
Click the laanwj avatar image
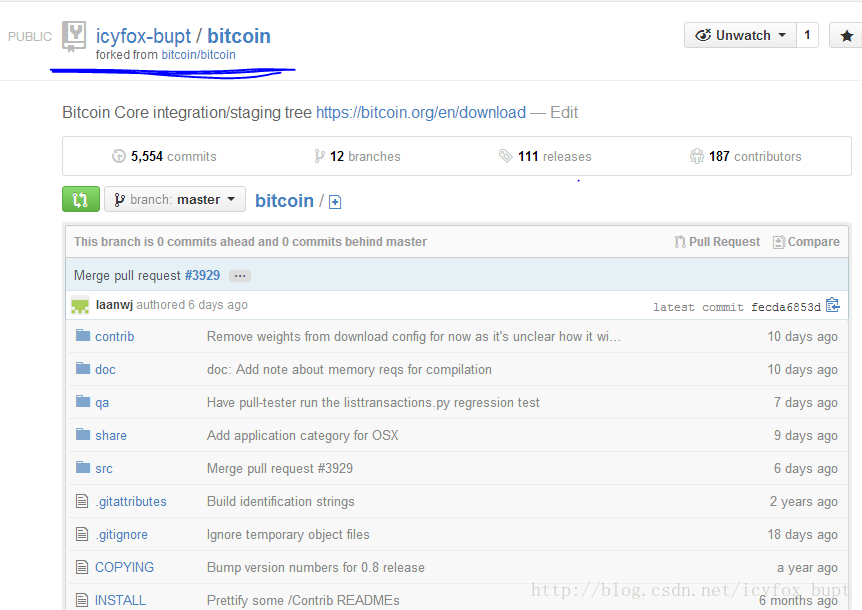click(80, 305)
